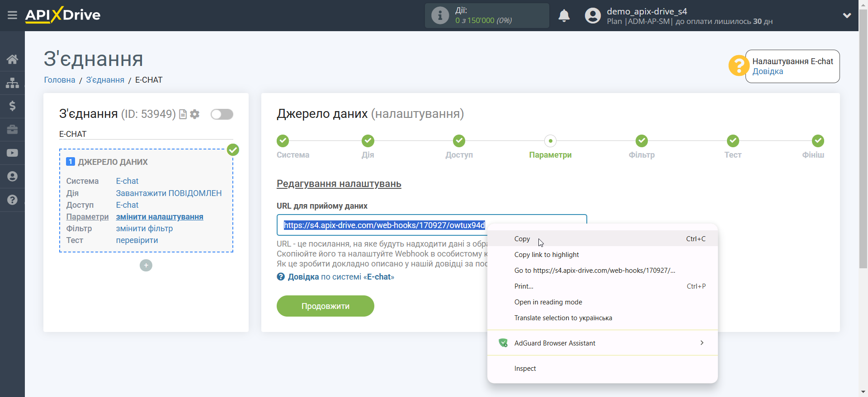Select Print in context menu

603,286
